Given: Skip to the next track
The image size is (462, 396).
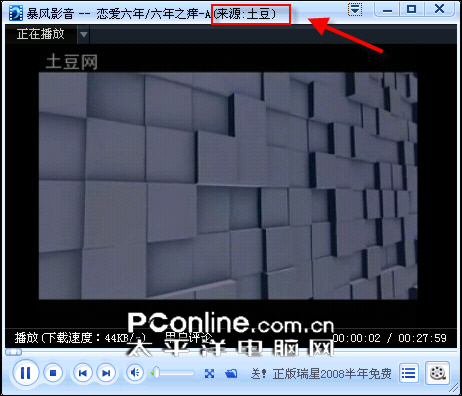Looking at the screenshot, I should tap(106, 373).
